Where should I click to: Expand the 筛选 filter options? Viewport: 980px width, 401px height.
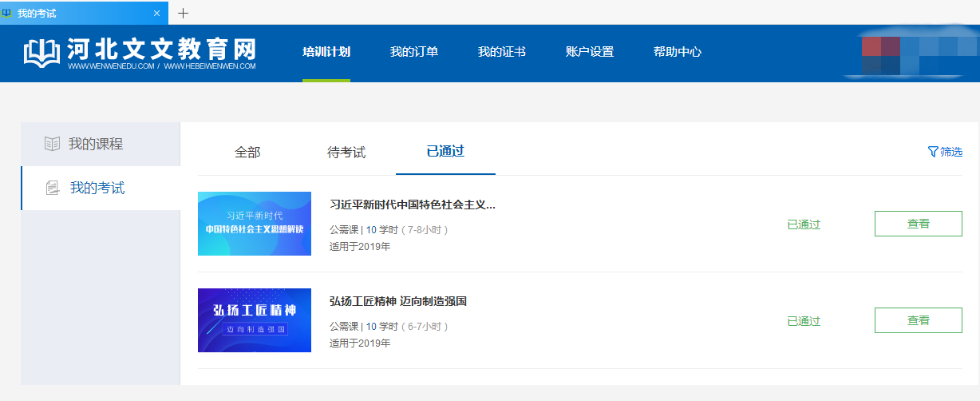click(x=950, y=152)
